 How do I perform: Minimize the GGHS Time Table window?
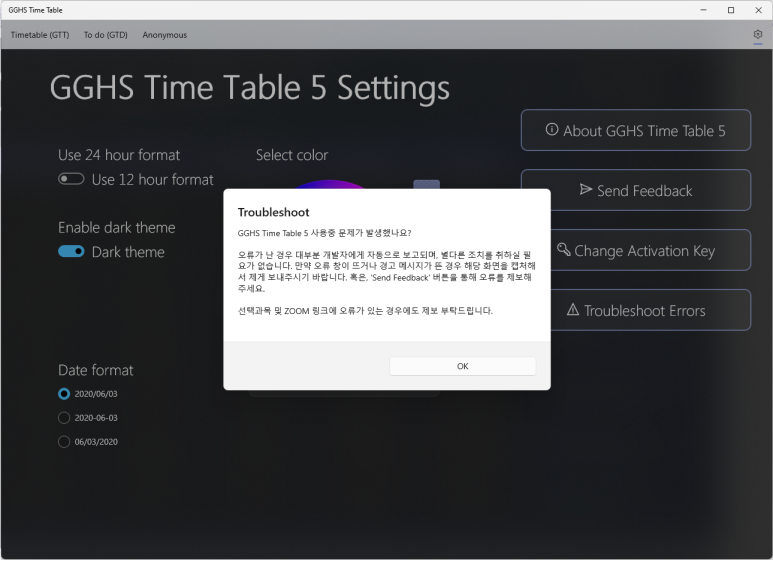703,10
